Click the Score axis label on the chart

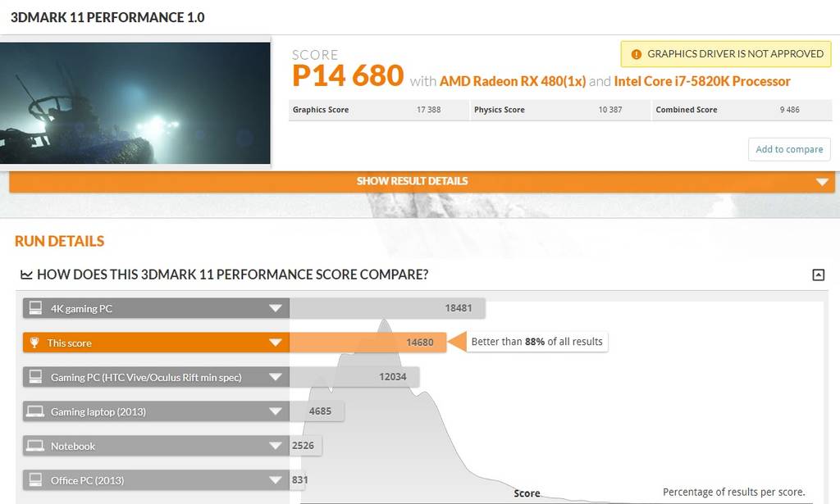point(527,493)
